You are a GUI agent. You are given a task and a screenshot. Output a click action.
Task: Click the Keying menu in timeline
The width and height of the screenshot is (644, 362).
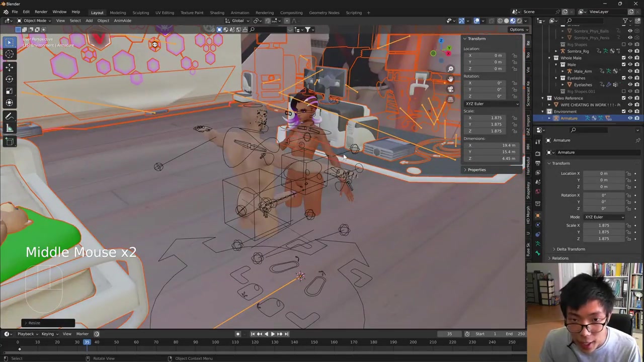pos(48,334)
